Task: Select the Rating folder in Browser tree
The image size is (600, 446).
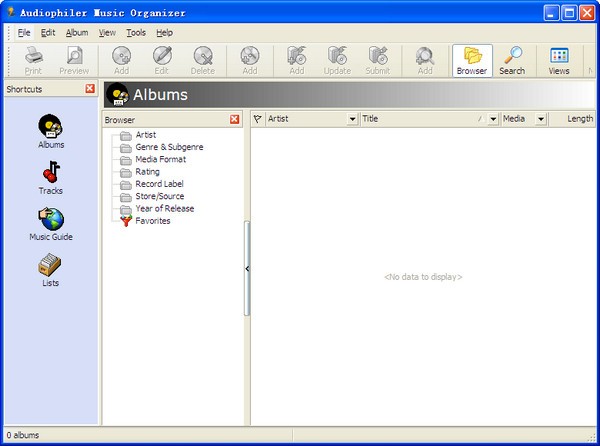Action: [147, 172]
